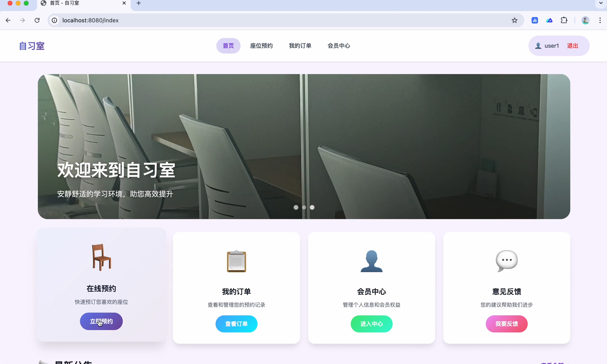Open the Chrome profile avatar menu
This screenshot has height=364, width=607.
585,20
